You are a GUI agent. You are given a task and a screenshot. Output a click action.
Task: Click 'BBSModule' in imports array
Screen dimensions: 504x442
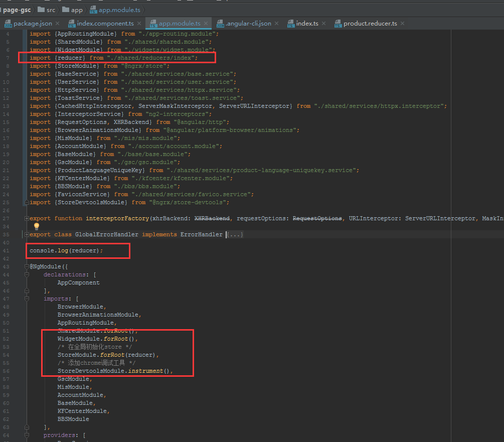[x=73, y=419]
